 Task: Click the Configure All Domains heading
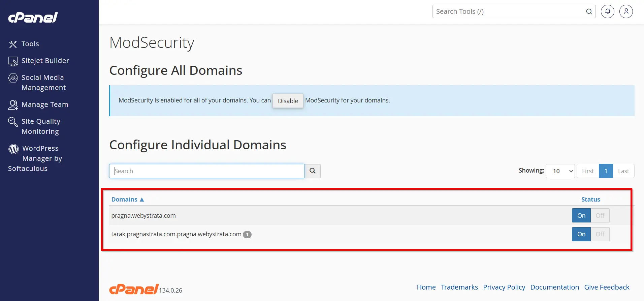click(x=176, y=70)
